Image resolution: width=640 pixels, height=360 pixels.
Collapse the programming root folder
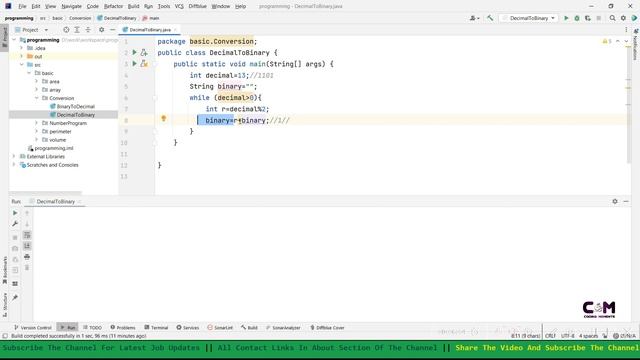coord(15,40)
